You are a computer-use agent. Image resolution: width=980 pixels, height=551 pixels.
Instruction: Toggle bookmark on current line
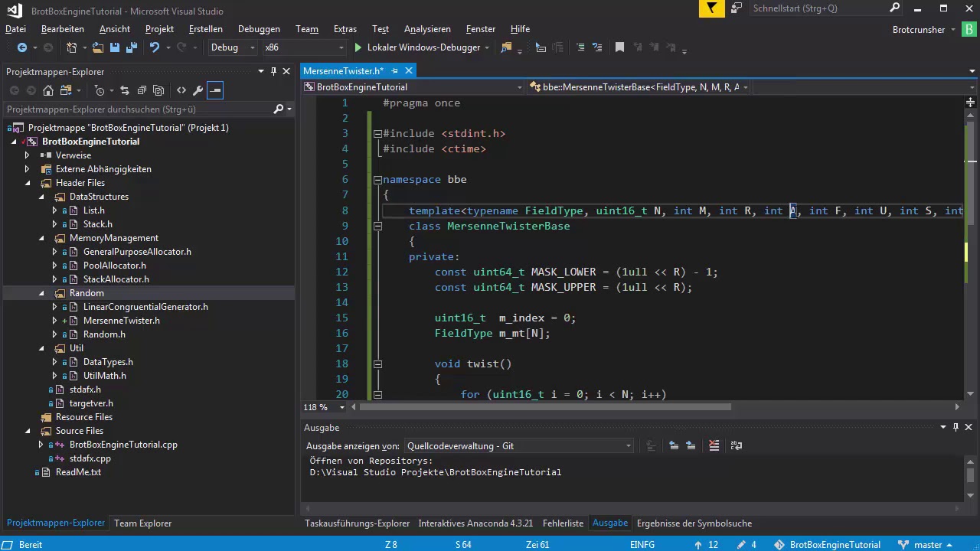pos(619,47)
